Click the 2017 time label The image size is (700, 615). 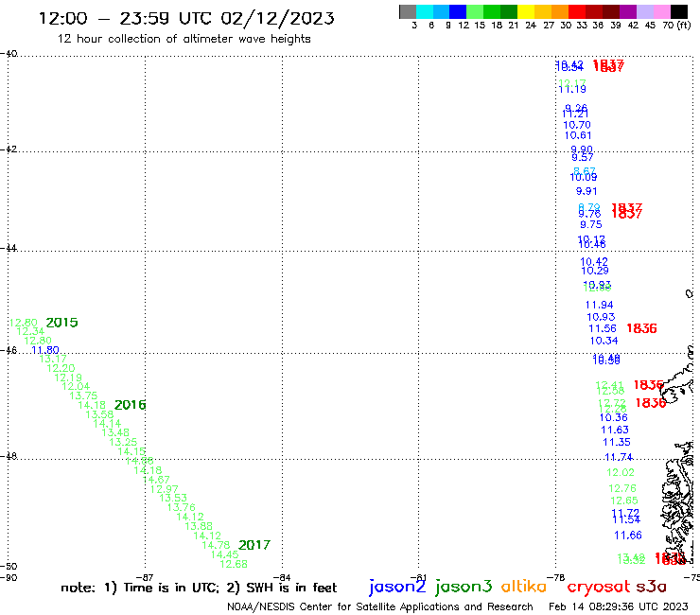click(254, 545)
